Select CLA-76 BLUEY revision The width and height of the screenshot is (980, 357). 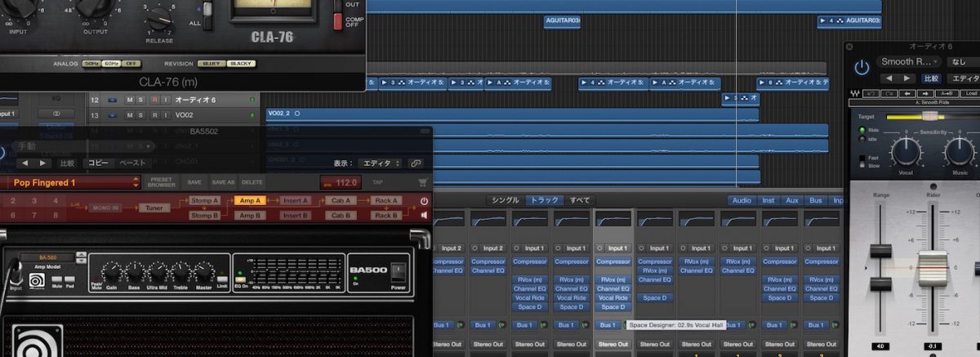pos(212,63)
